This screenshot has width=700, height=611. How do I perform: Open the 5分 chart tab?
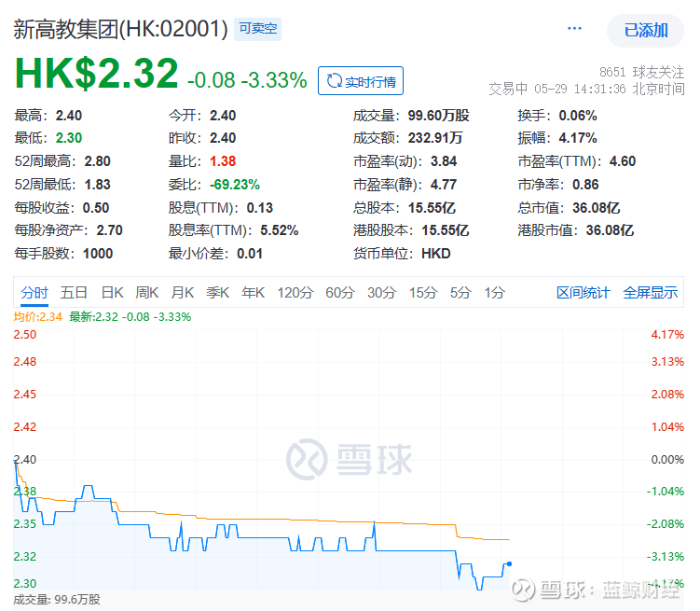coord(460,293)
